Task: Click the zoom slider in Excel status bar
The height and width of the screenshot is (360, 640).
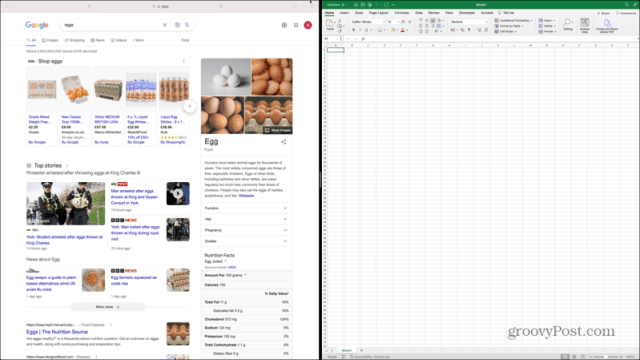Action: pos(606,357)
